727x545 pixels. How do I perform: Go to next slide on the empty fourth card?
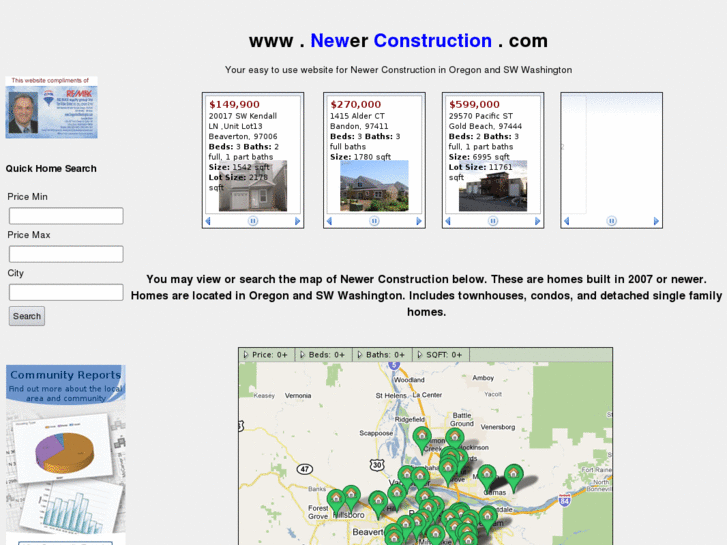[x=656, y=221]
